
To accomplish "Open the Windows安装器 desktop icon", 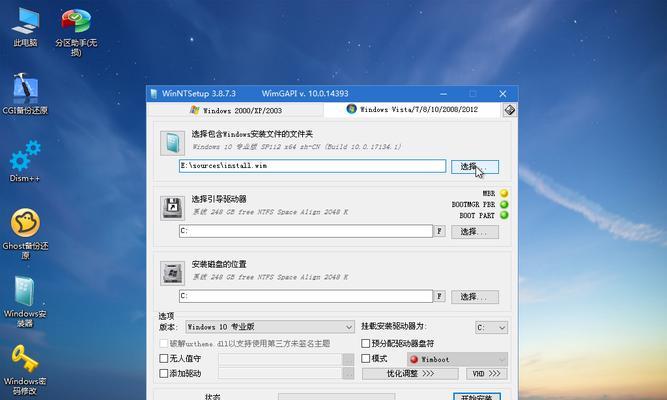I will (25, 302).
